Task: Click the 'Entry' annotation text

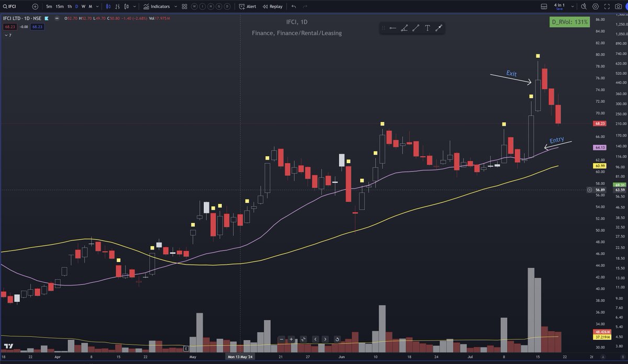Action: [x=557, y=140]
